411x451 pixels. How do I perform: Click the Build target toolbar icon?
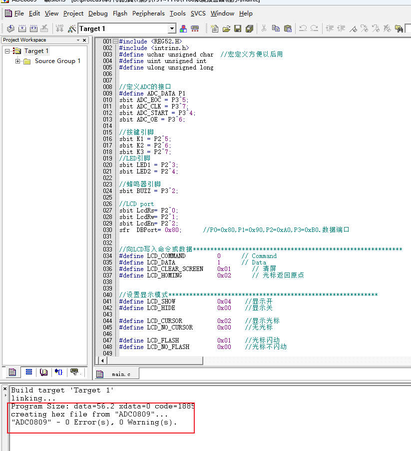click(22, 29)
